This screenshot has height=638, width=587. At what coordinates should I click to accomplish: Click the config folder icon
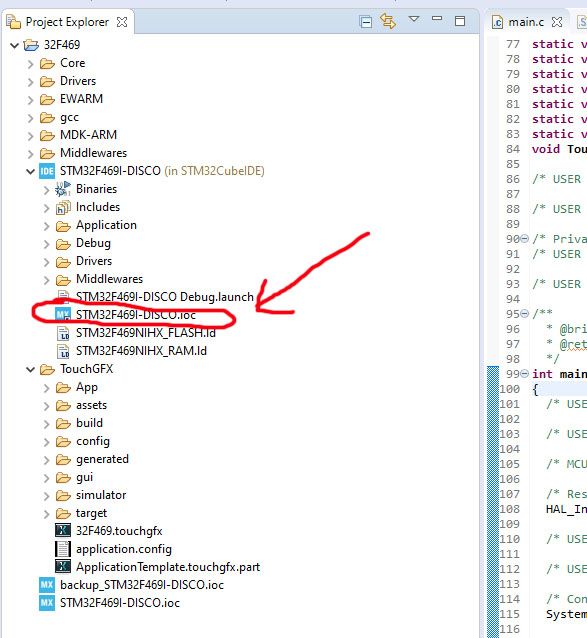click(x=63, y=441)
